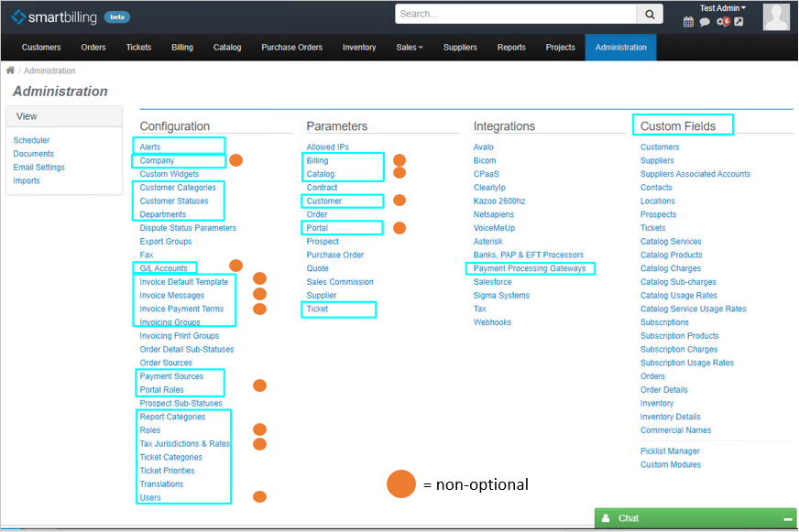The image size is (799, 532).
Task: Open Email Settings in View panel
Action: 39,167
